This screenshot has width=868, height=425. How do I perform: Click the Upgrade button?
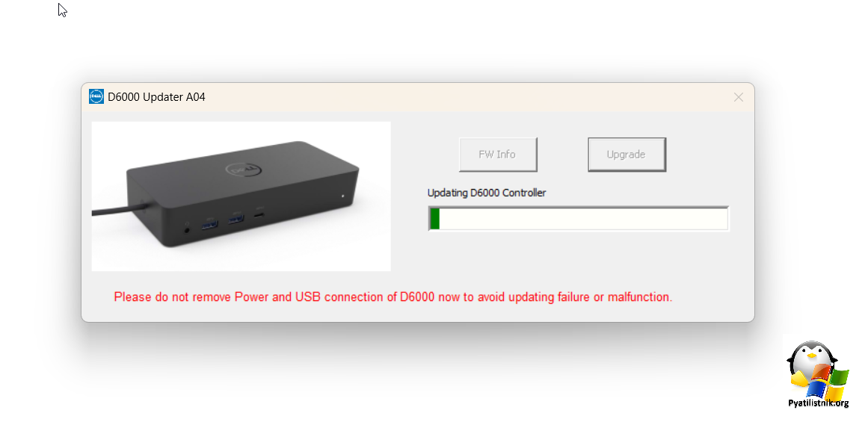(626, 155)
